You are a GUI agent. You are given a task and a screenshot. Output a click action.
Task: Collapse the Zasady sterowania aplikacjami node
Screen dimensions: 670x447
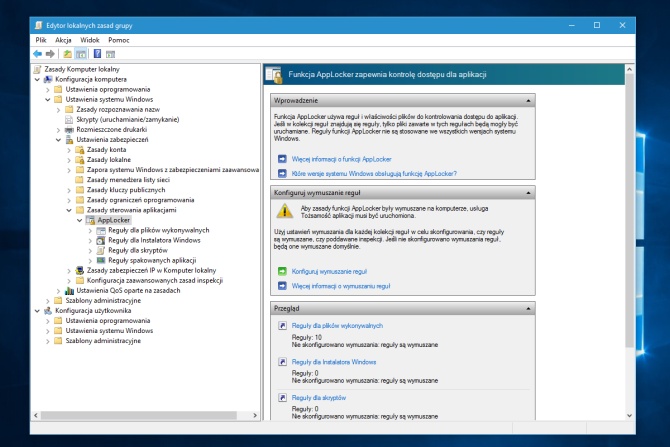point(69,210)
